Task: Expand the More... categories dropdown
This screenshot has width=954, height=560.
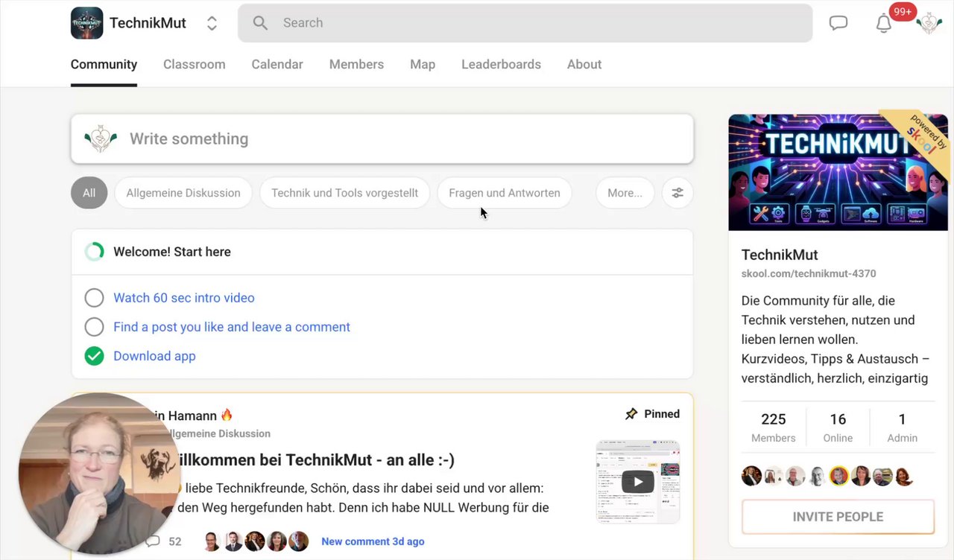Action: (x=625, y=193)
